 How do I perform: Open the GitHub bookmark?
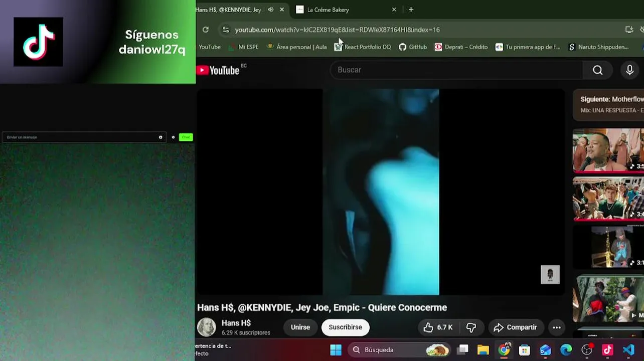pos(413,47)
